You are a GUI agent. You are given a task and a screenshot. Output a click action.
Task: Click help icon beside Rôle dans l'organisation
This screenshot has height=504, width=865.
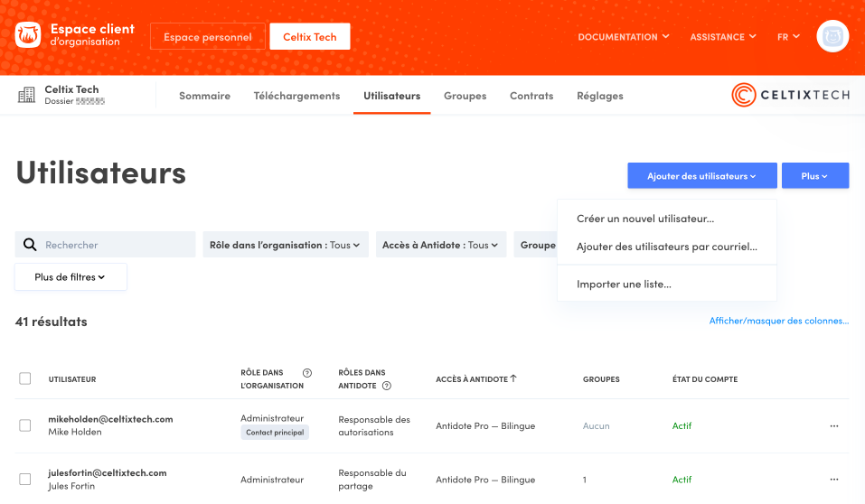point(306,373)
